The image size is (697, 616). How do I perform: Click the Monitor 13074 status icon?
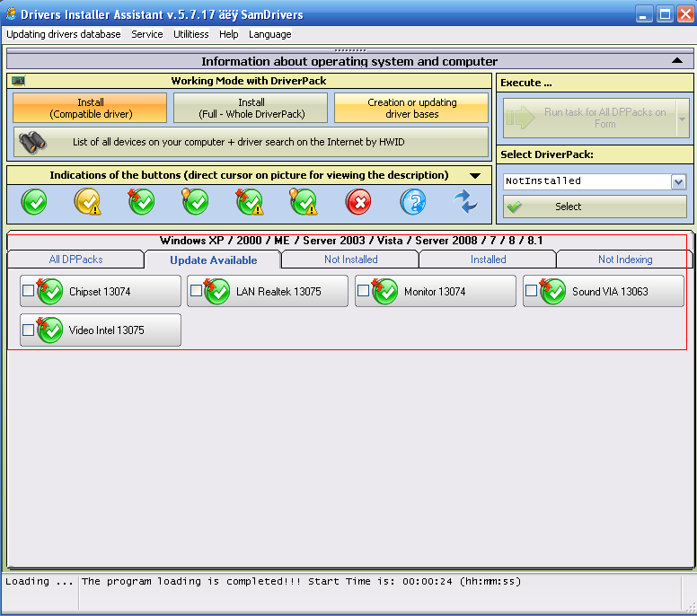pyautogui.click(x=384, y=291)
